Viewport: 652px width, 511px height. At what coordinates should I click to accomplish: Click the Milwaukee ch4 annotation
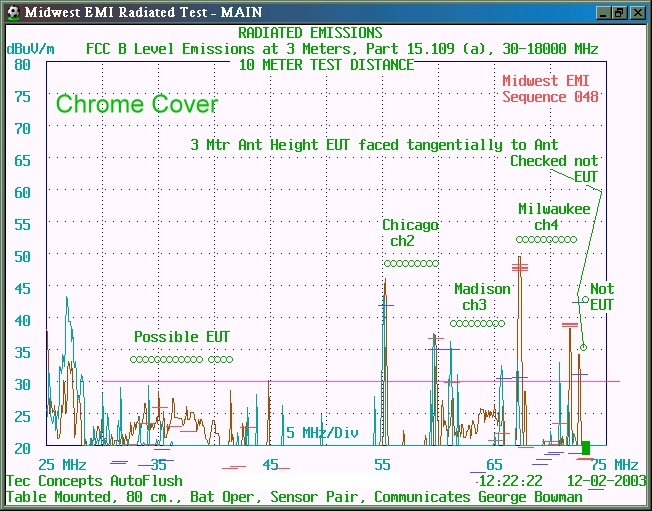(553, 216)
